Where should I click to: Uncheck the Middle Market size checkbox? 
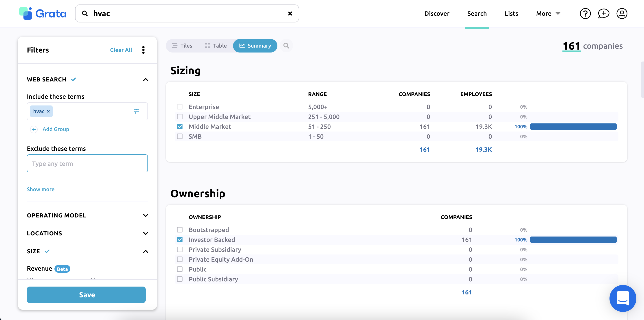(x=180, y=126)
